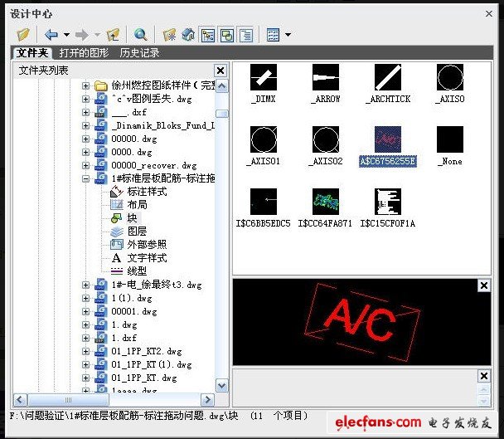Select 图层 in the tree
This screenshot has width=504, height=439.
tap(138, 232)
